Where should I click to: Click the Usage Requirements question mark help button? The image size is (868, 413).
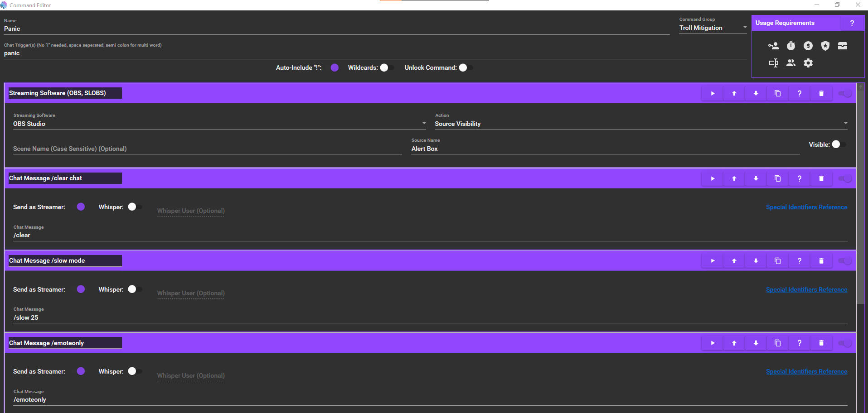point(852,23)
